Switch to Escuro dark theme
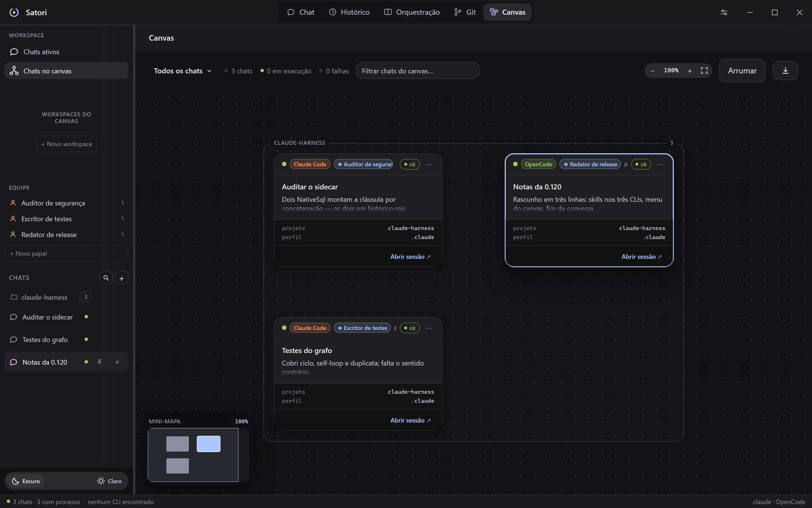Screen dimensions: 812x508 point(26,481)
